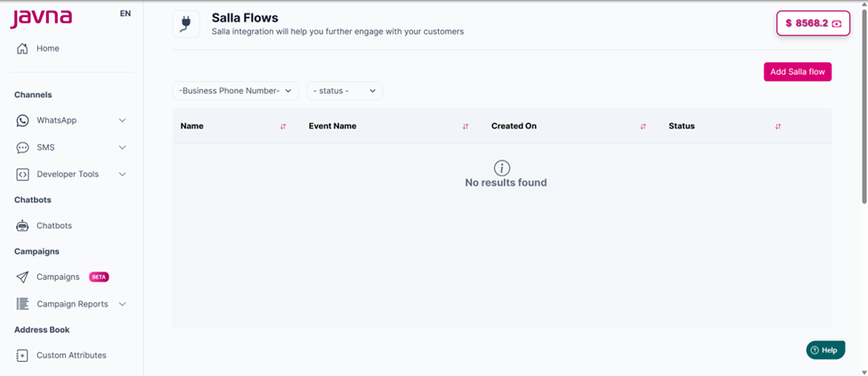Sort the table by Name column

[283, 127]
